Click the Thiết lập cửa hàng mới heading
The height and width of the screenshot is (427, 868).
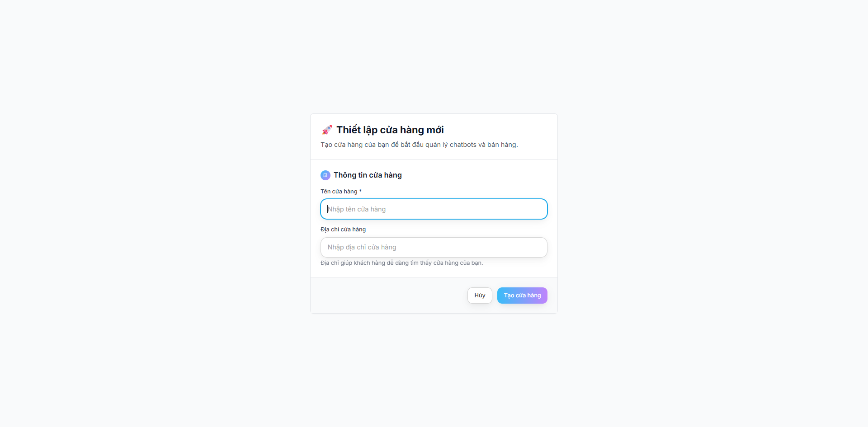click(390, 130)
